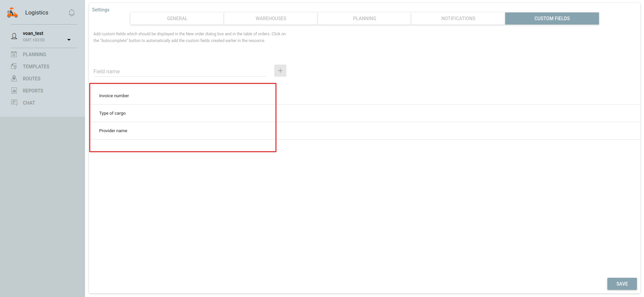Select the Type of cargo field row
The height and width of the screenshot is (297, 644).
click(x=113, y=113)
